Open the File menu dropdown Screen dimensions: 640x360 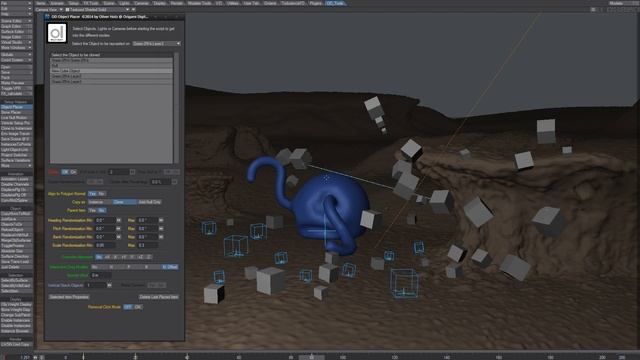pyautogui.click(x=16, y=3)
